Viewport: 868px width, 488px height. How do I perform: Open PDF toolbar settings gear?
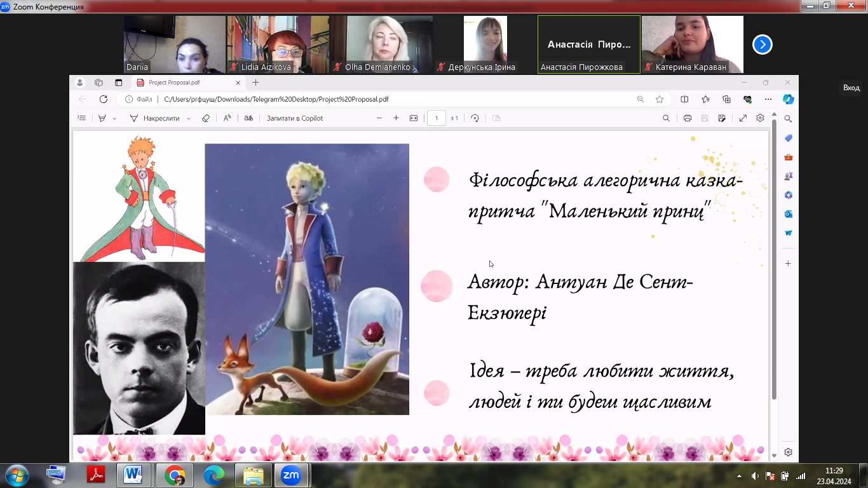(x=760, y=118)
